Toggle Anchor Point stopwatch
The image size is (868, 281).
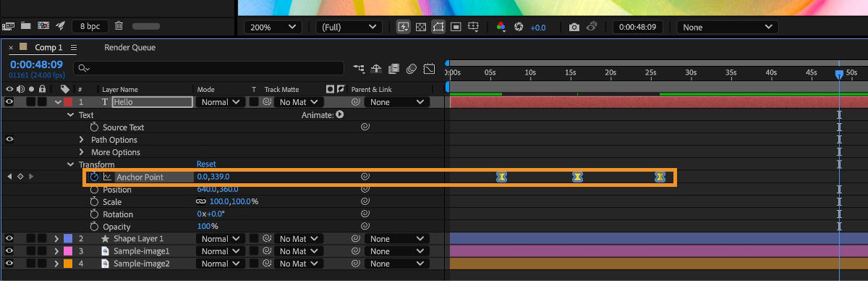[94, 177]
